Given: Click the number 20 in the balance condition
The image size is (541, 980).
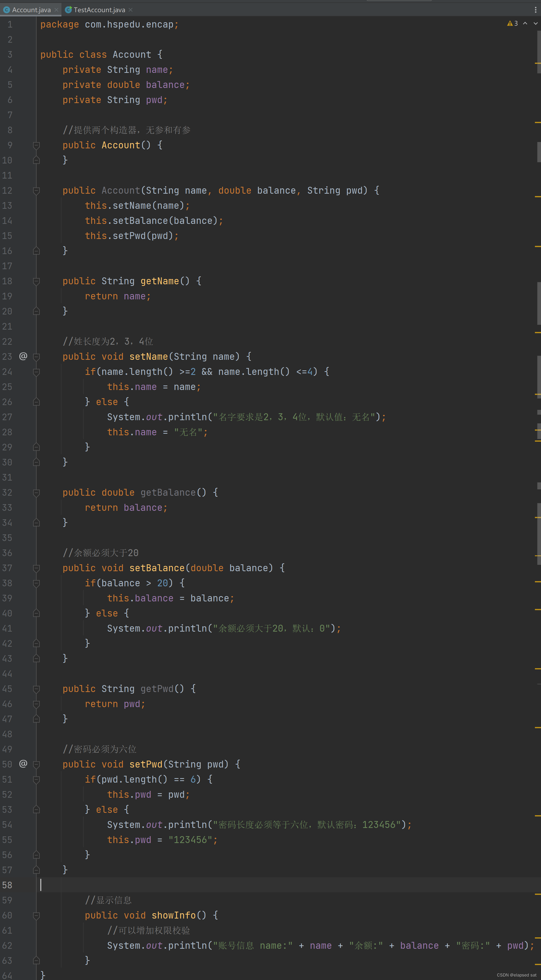Looking at the screenshot, I should [162, 583].
